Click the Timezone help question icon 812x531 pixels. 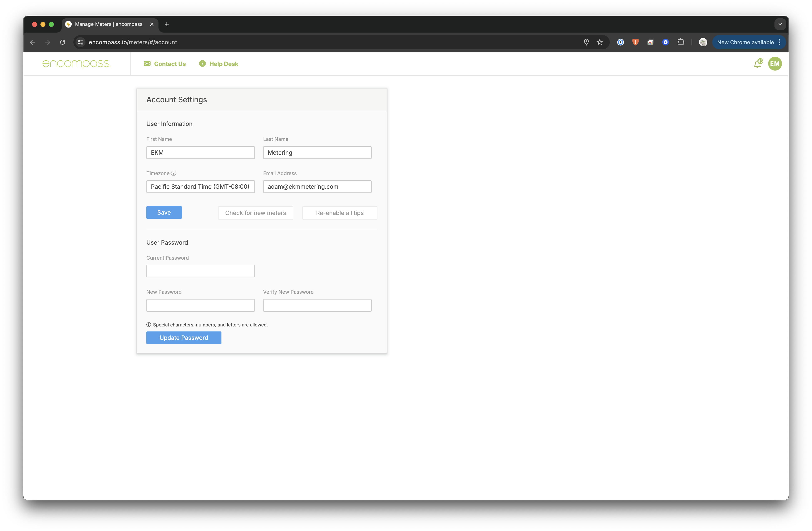[173, 173]
